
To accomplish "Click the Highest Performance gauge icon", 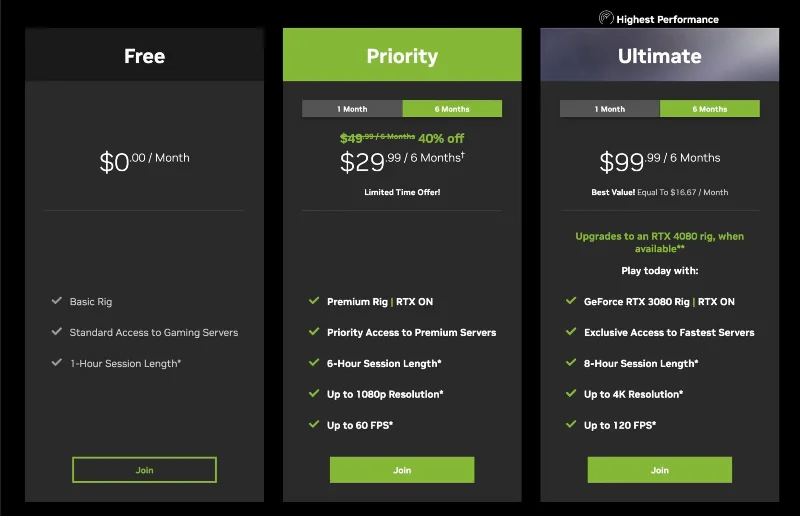I will [x=606, y=18].
